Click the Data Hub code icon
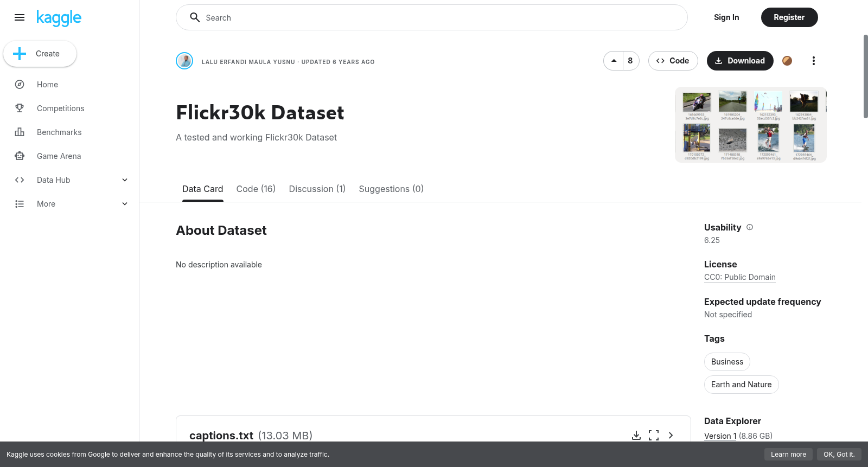Screen dimensions: 868x467 tap(20, 180)
